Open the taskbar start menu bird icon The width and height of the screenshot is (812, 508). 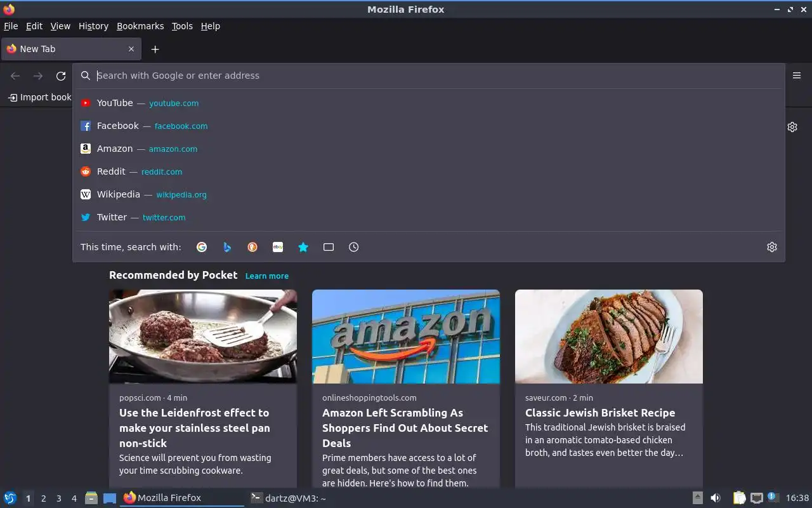coord(10,498)
